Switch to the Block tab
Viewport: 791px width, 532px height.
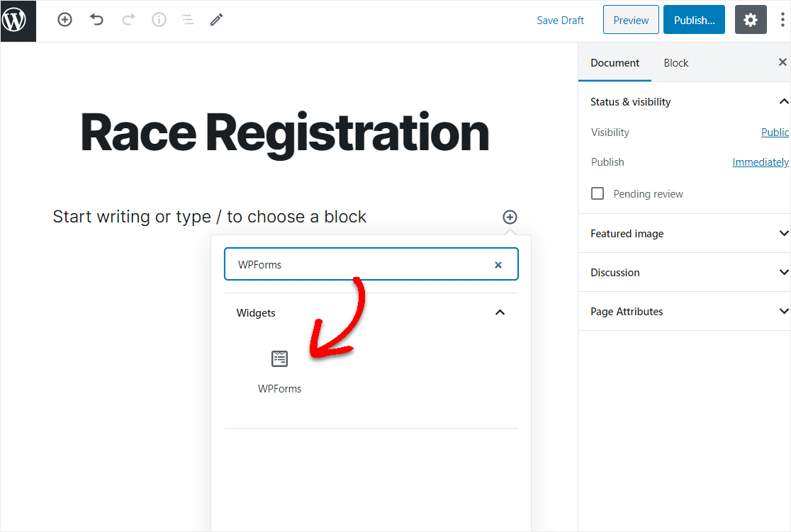point(675,62)
